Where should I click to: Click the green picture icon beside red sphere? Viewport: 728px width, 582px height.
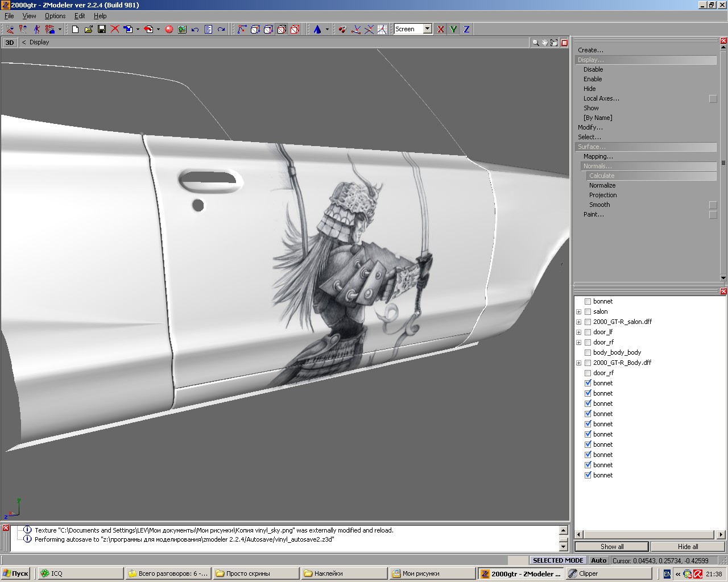pos(182,29)
